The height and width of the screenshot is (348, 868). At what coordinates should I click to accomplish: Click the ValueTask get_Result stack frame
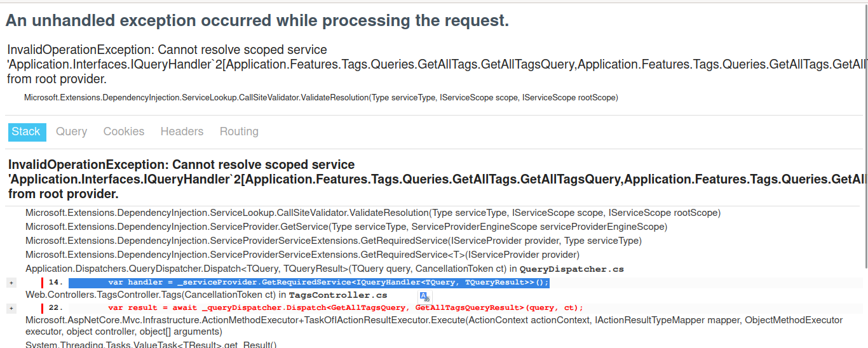click(x=151, y=345)
